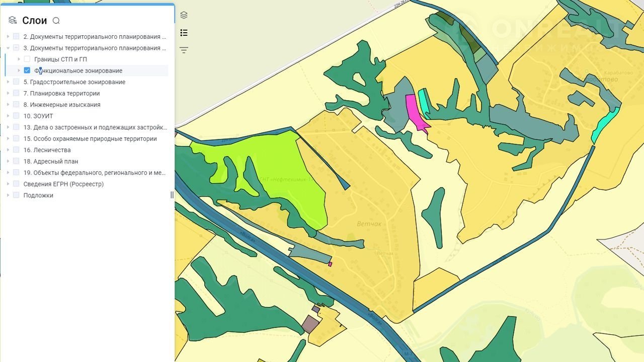
Task: Expand the 5. Градостроительное зонирование group
Action: pos(8,82)
